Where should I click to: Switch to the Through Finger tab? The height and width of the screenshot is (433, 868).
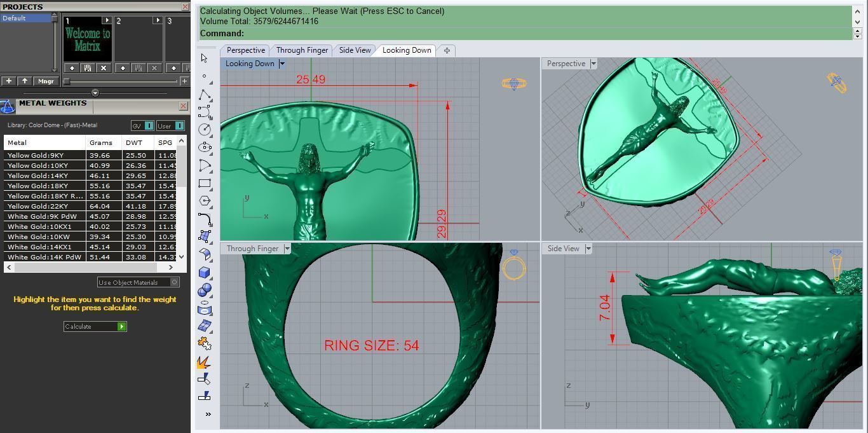(302, 50)
